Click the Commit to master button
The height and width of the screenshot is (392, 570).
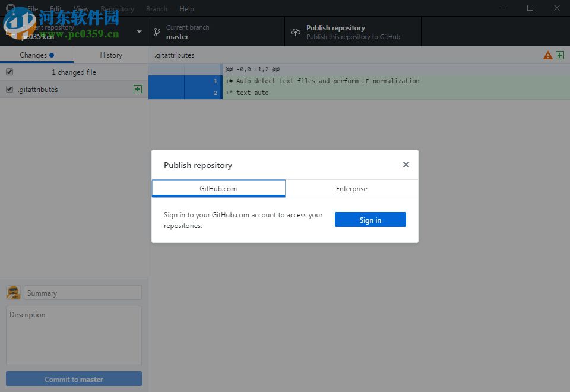pyautogui.click(x=74, y=378)
